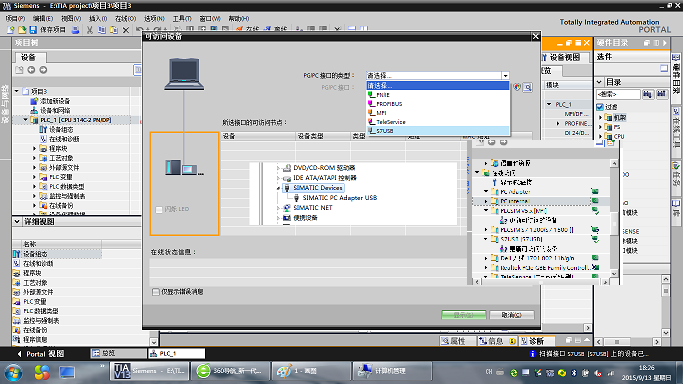683x384 pixels.
Task: Choose TeleService from the interface type list
Action: pyautogui.click(x=438, y=122)
